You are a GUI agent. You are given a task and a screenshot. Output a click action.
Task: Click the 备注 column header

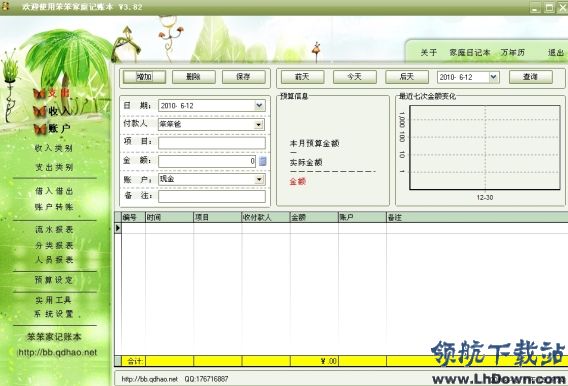click(477, 217)
